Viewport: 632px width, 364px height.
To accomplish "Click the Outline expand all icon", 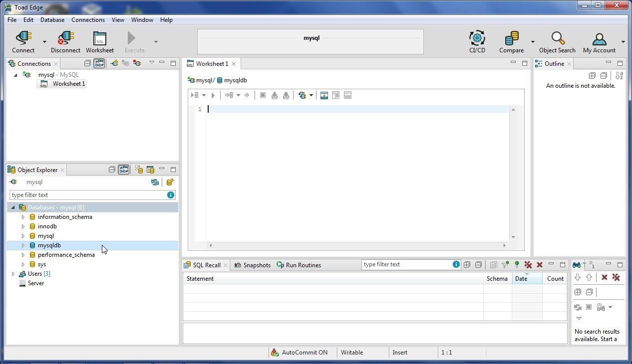I will 592,76.
